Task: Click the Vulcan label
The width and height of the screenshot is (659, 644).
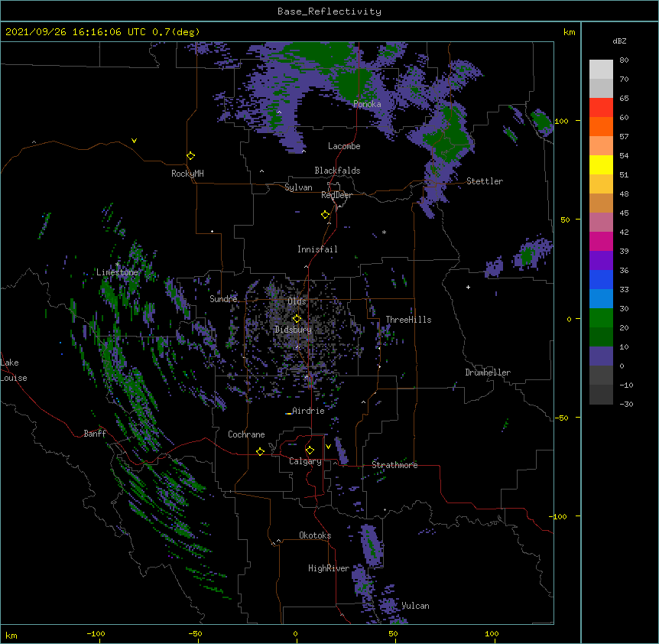Action: [x=415, y=606]
